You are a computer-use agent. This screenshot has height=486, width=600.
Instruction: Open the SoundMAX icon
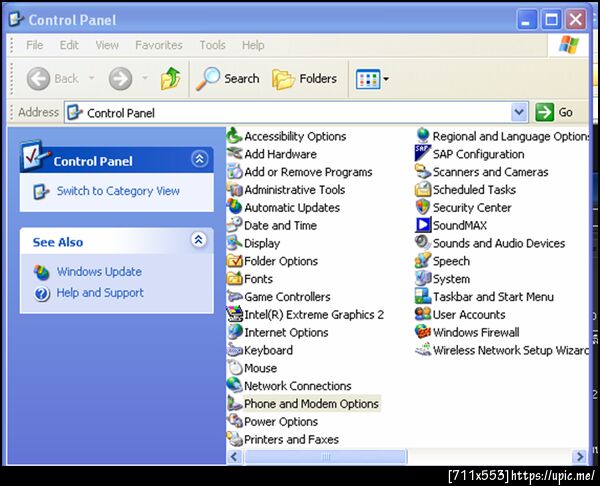click(x=423, y=225)
